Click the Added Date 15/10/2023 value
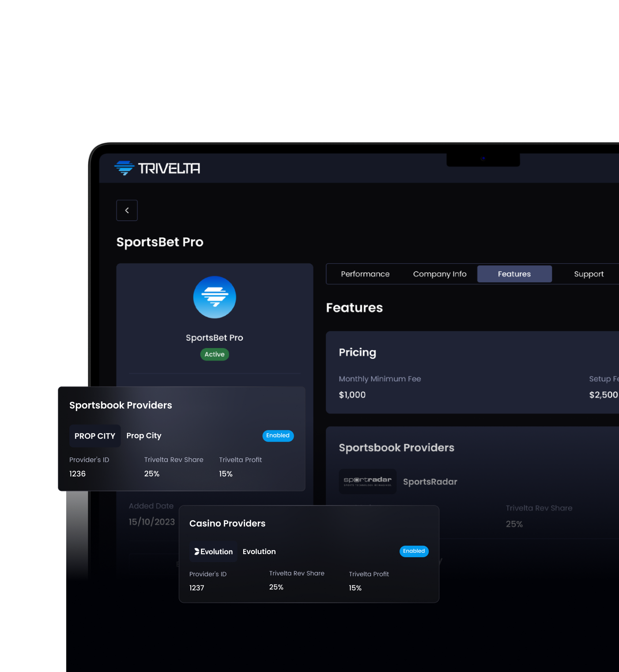 pos(152,522)
